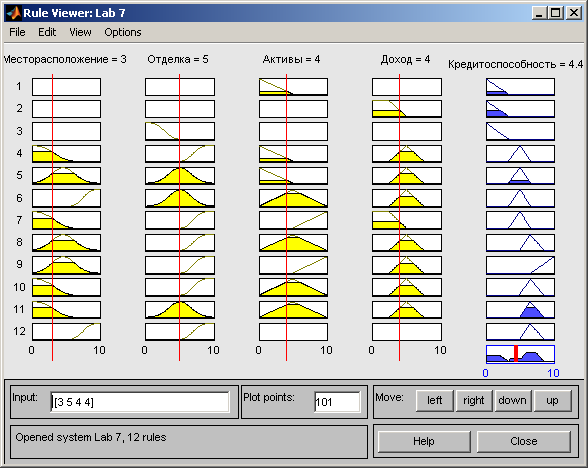
Task: Move plots with the left button
Action: (435, 400)
